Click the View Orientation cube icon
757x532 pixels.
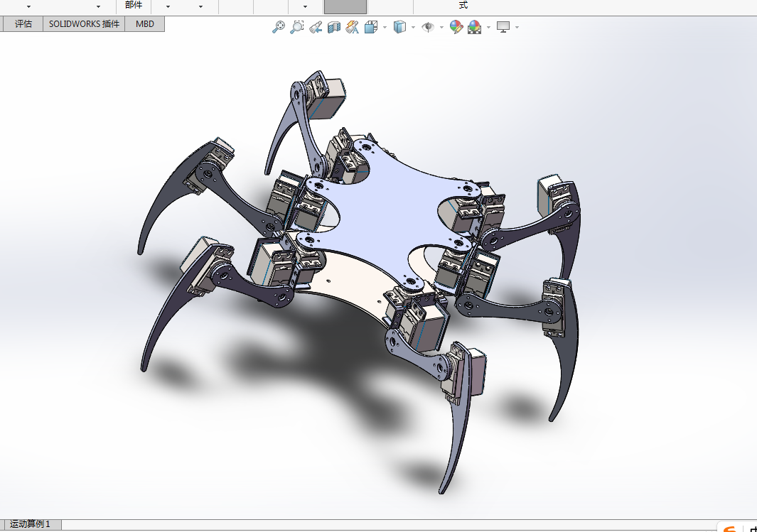click(371, 27)
